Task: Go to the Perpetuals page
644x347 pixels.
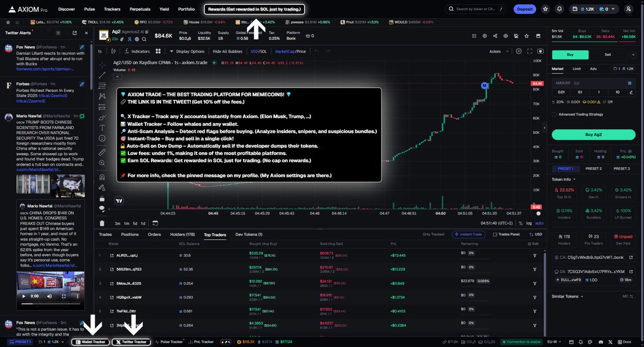Action: click(140, 9)
